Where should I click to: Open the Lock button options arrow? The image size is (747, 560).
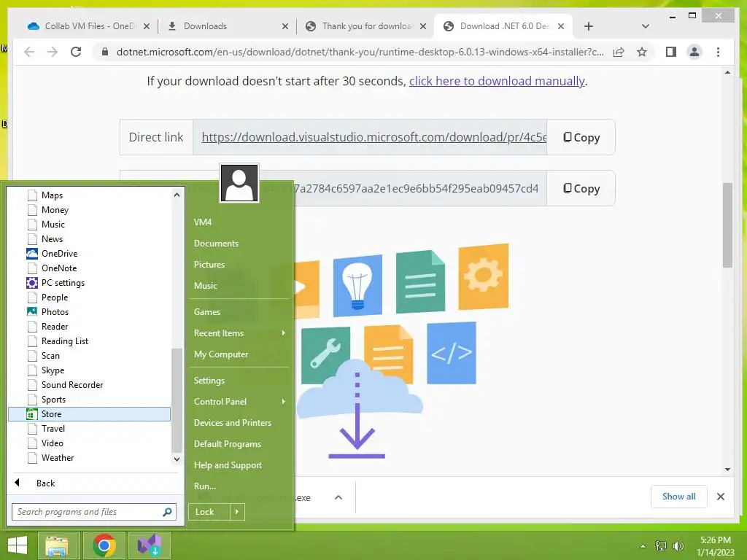click(x=237, y=512)
